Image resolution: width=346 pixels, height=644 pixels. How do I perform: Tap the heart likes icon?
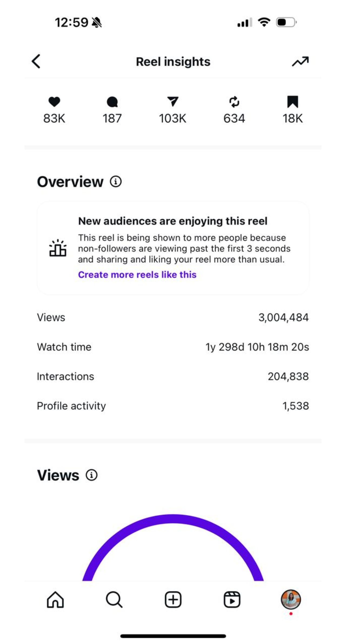pos(54,102)
